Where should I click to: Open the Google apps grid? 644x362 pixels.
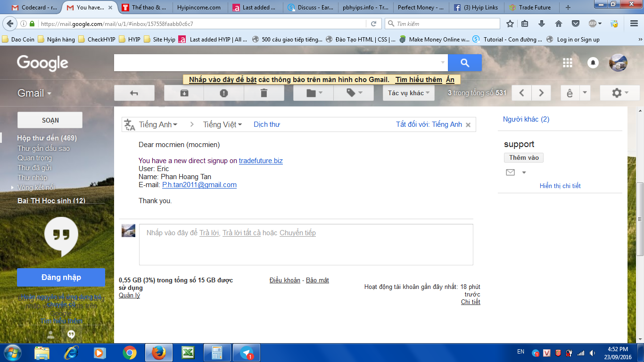[568, 63]
